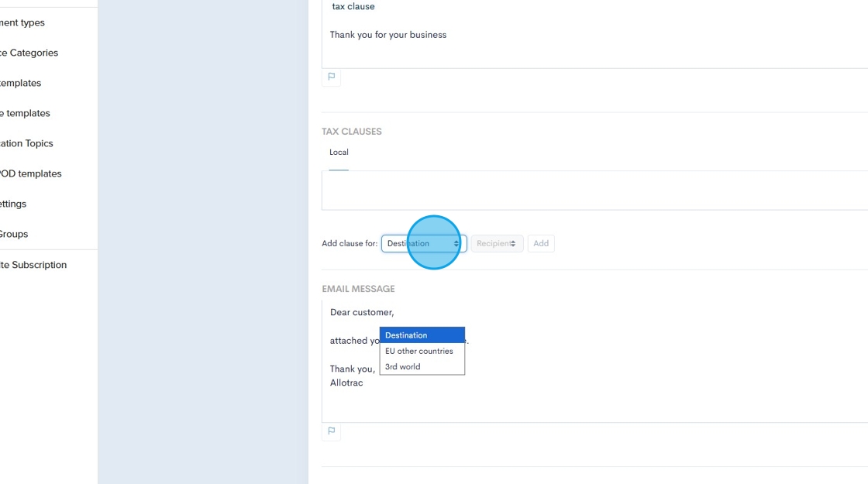The width and height of the screenshot is (868, 484).
Task: Navigate to Groups in the sidebar
Action: point(14,234)
